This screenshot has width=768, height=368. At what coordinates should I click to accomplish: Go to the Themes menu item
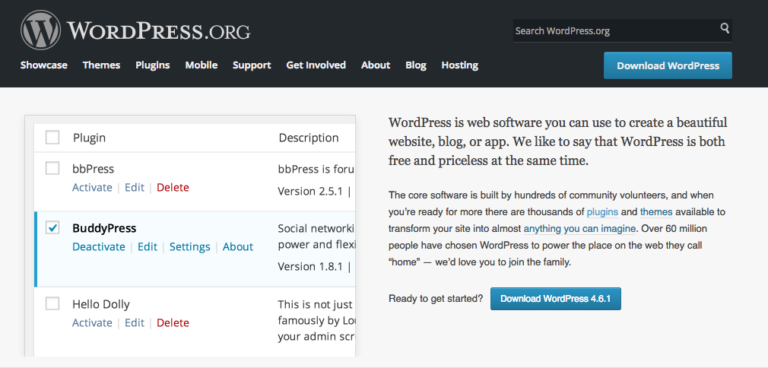[x=101, y=65]
